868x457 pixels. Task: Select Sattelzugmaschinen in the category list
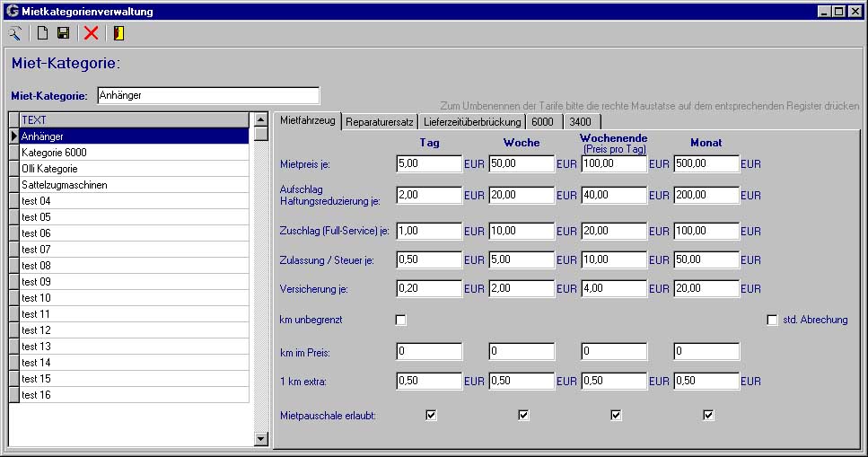point(65,185)
